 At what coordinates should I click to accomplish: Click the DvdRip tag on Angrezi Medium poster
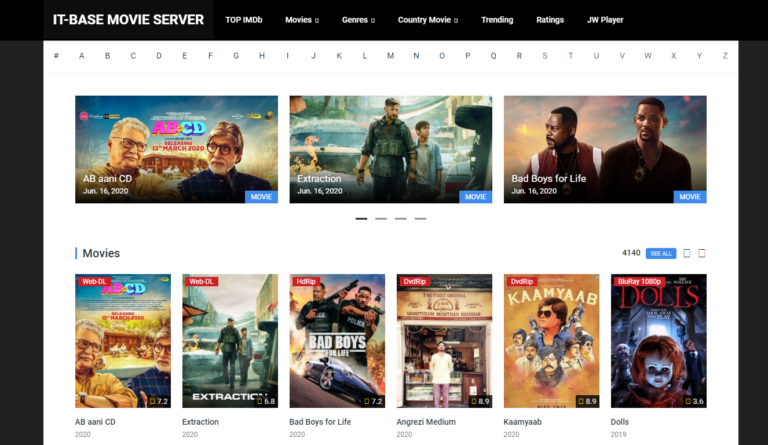pos(414,281)
